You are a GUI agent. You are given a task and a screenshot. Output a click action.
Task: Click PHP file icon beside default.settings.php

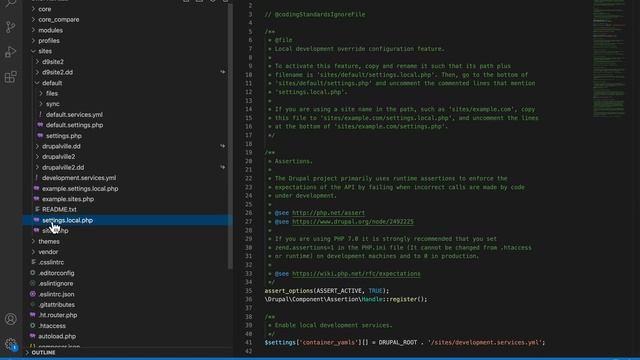click(x=40, y=125)
